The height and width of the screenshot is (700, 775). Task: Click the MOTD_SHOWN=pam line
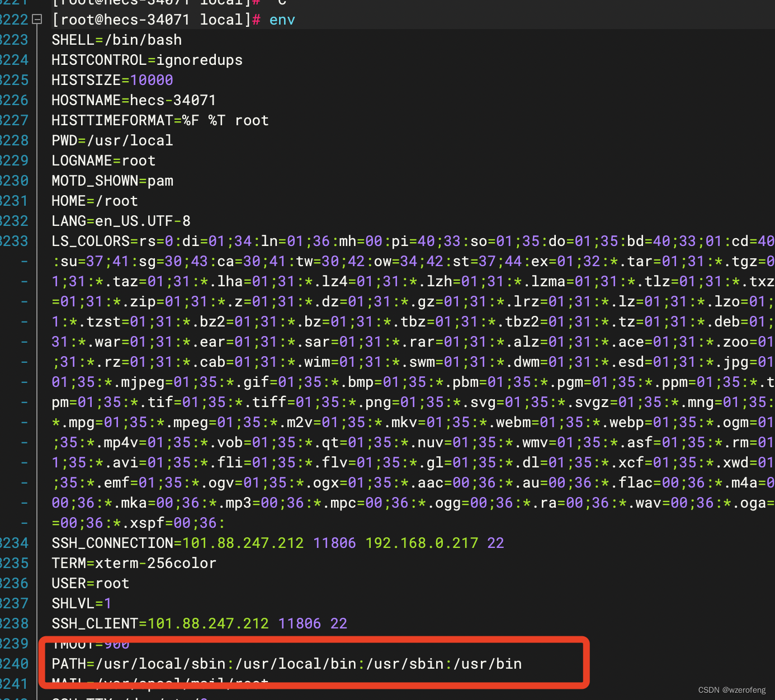coord(112,181)
